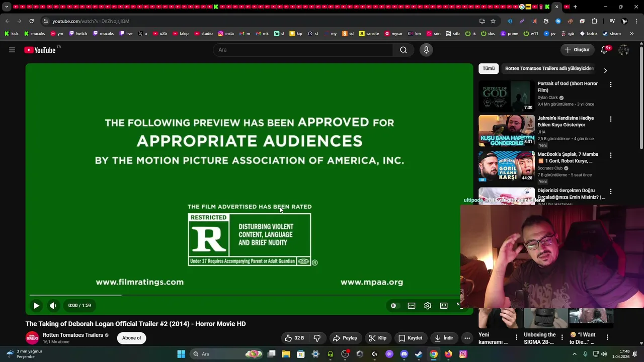This screenshot has width=644, height=362.
Task: Seek on the video progress bar
Action: click(244, 295)
